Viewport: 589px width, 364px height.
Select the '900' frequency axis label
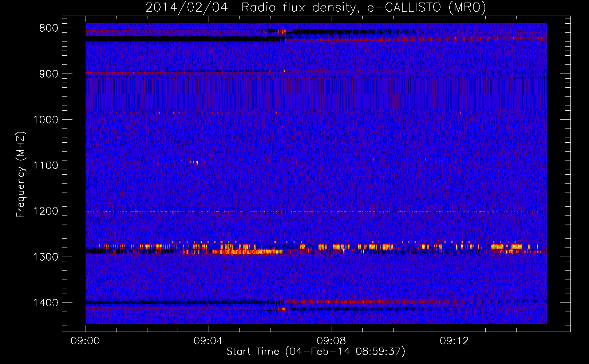[x=49, y=74]
